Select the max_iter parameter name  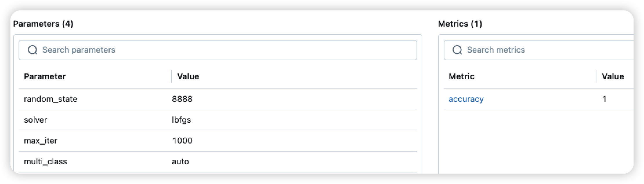pyautogui.click(x=41, y=141)
